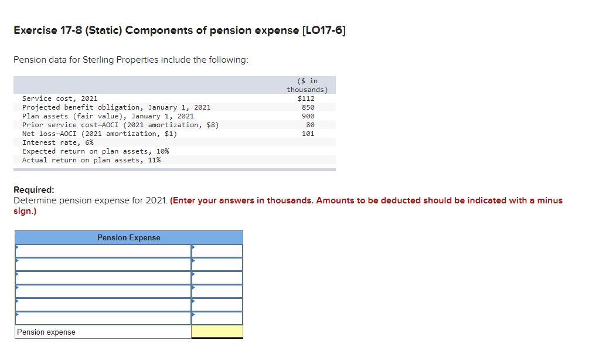Click the second row amount input cell
Screen dimensions: 599x364
[217, 264]
